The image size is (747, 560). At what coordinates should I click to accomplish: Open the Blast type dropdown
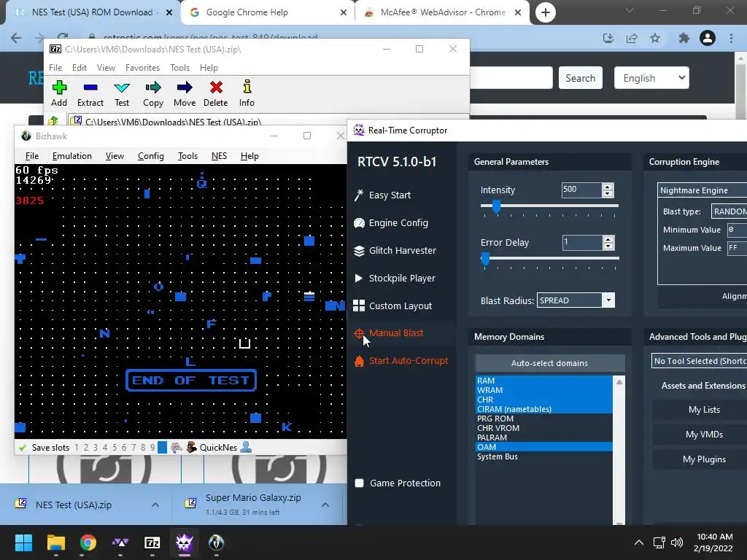click(729, 211)
